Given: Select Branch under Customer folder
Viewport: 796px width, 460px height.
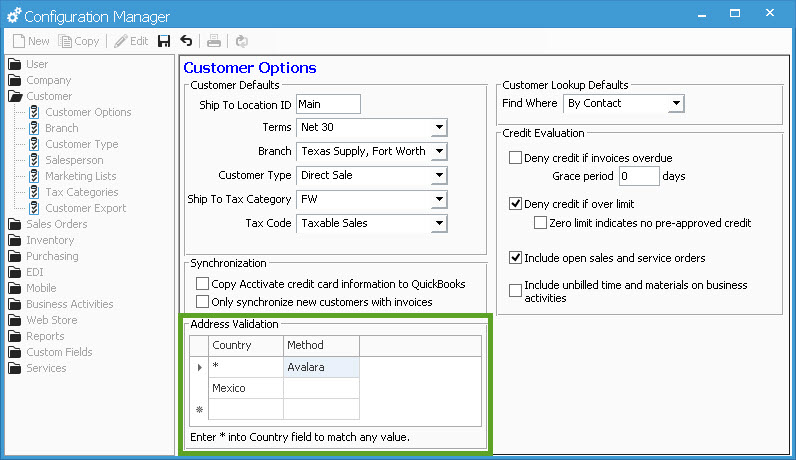Looking at the screenshot, I should click(x=53, y=128).
